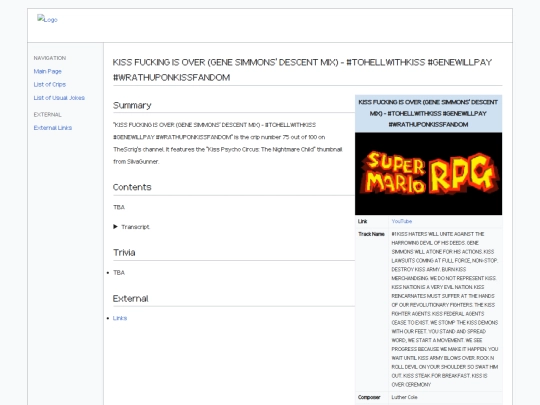
Task: Click the summary paragraph text
Action: point(228,143)
